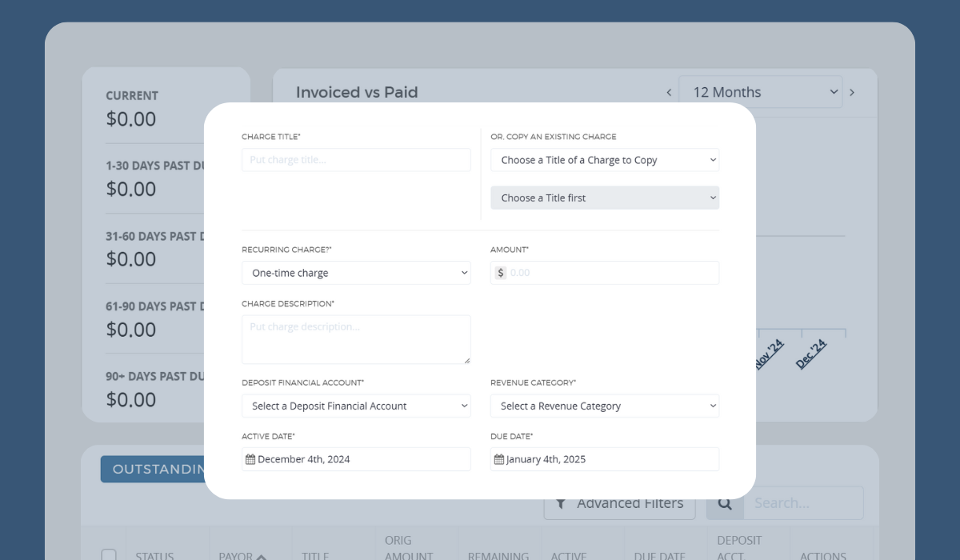The image size is (960, 560).
Task: Click the Actions column header
Action: click(823, 556)
